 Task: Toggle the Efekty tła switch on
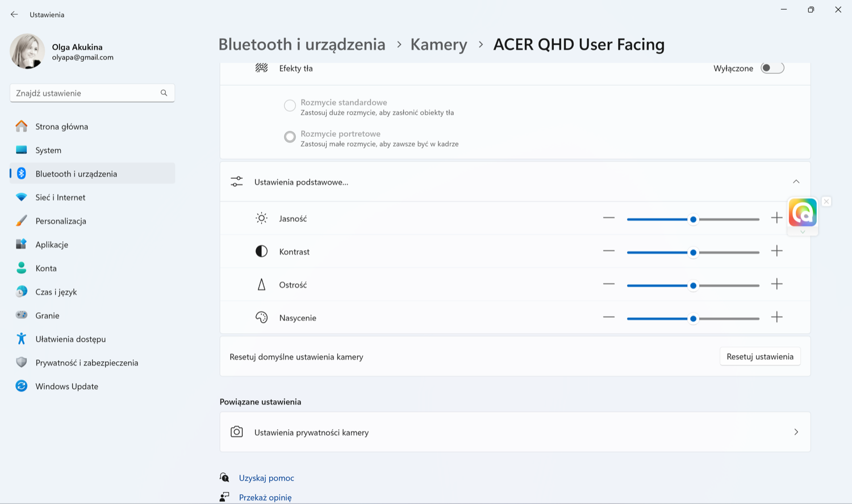point(772,68)
